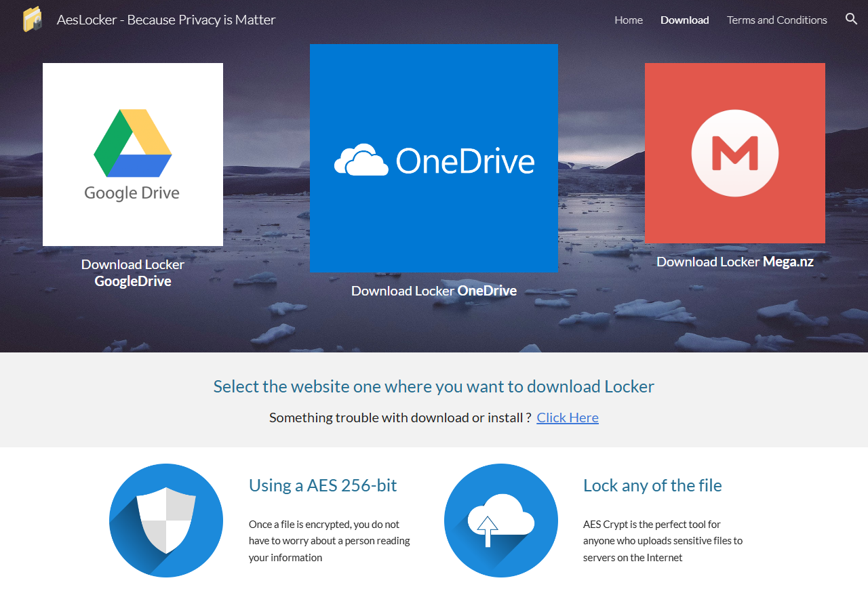Click the 'Select the website one' heading

click(x=434, y=386)
